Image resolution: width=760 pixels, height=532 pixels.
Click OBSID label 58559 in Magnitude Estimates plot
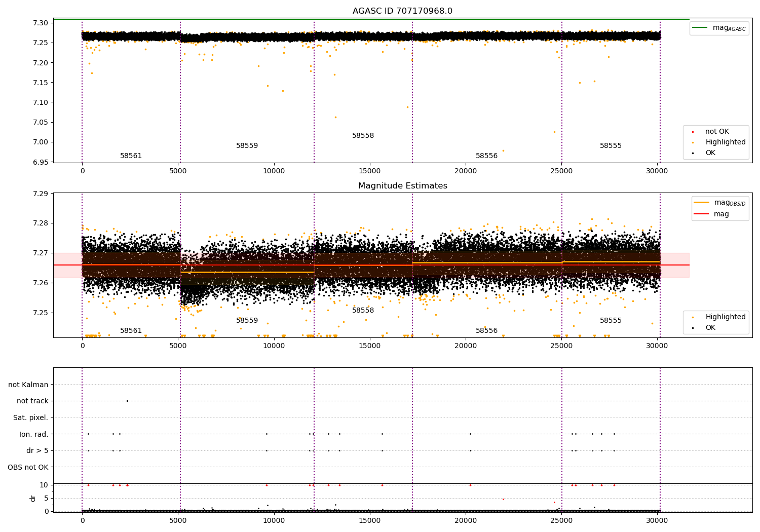tap(247, 321)
